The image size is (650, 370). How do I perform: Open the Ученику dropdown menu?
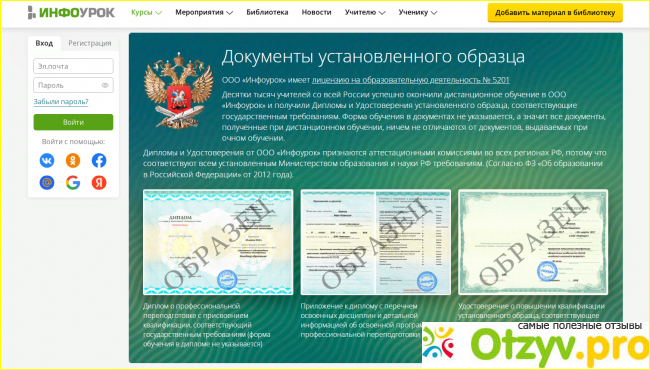tap(418, 12)
